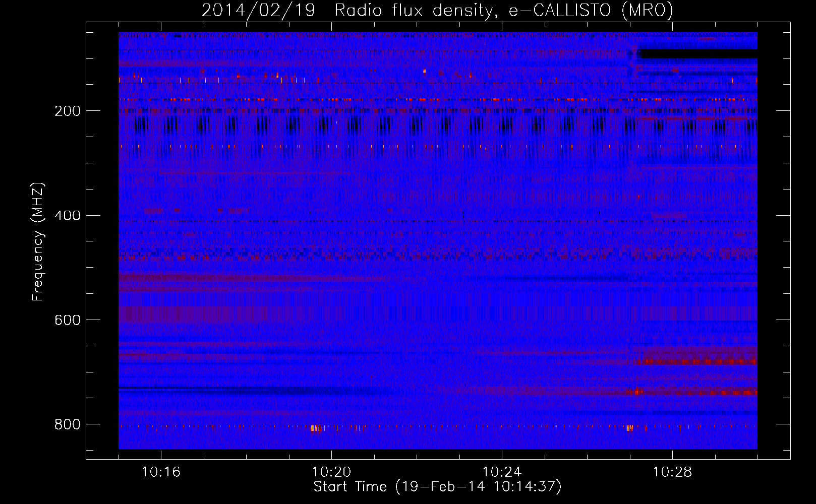This screenshot has width=816, height=504.
Task: Click the "200" frequency tick label
Action: pos(67,111)
